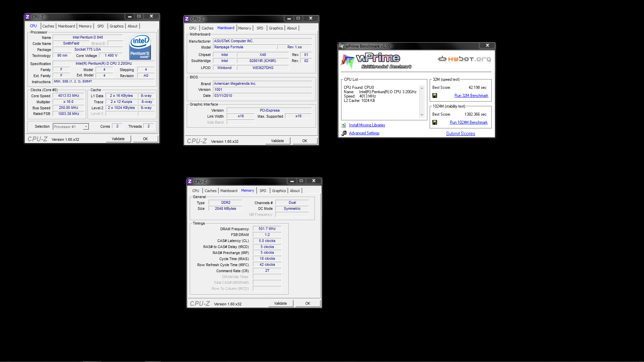Click the southbridge value 82801IR (ICH9R)
644x362 pixels.
pos(263,61)
